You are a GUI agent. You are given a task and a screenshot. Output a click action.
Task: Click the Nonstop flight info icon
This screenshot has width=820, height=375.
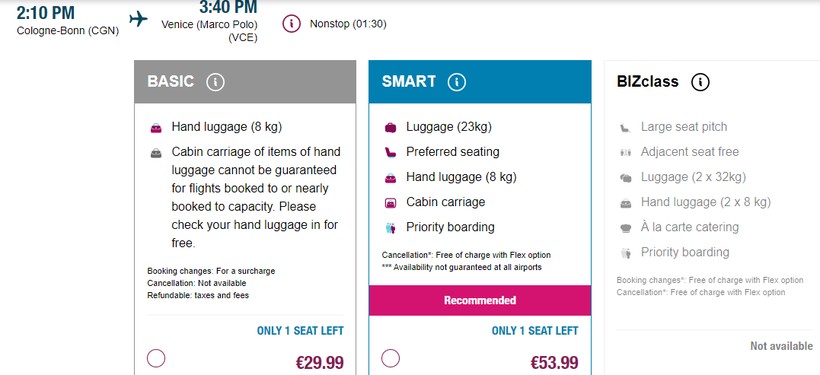pyautogui.click(x=291, y=24)
